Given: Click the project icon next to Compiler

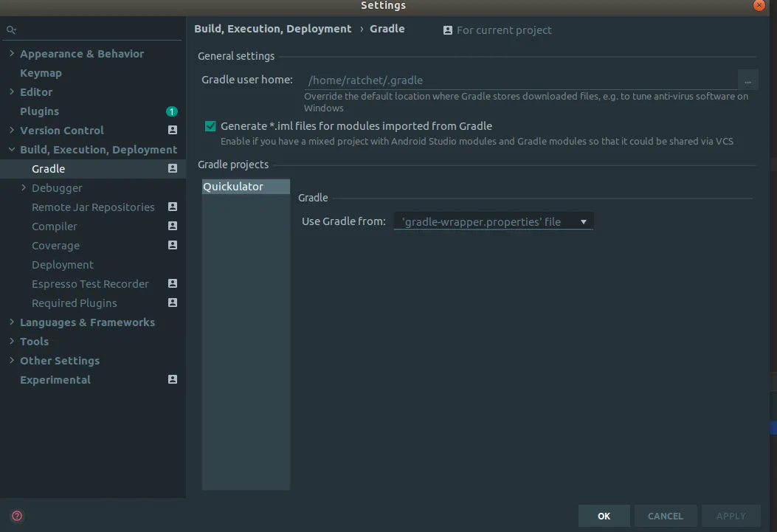Looking at the screenshot, I should click(173, 227).
